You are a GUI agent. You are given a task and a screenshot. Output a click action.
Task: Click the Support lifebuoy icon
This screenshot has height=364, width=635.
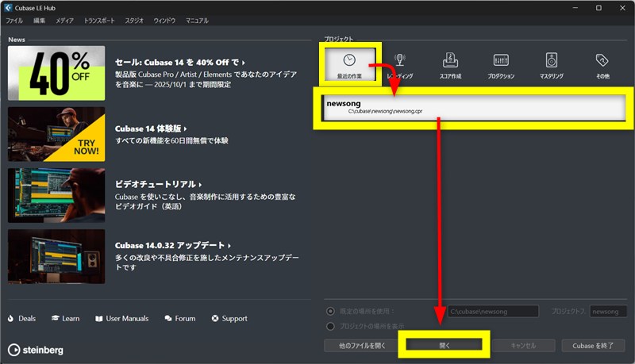click(x=215, y=319)
